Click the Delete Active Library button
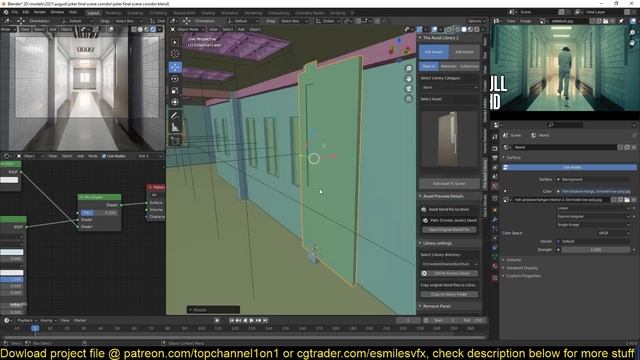The height and width of the screenshot is (360, 640). pyautogui.click(x=449, y=273)
